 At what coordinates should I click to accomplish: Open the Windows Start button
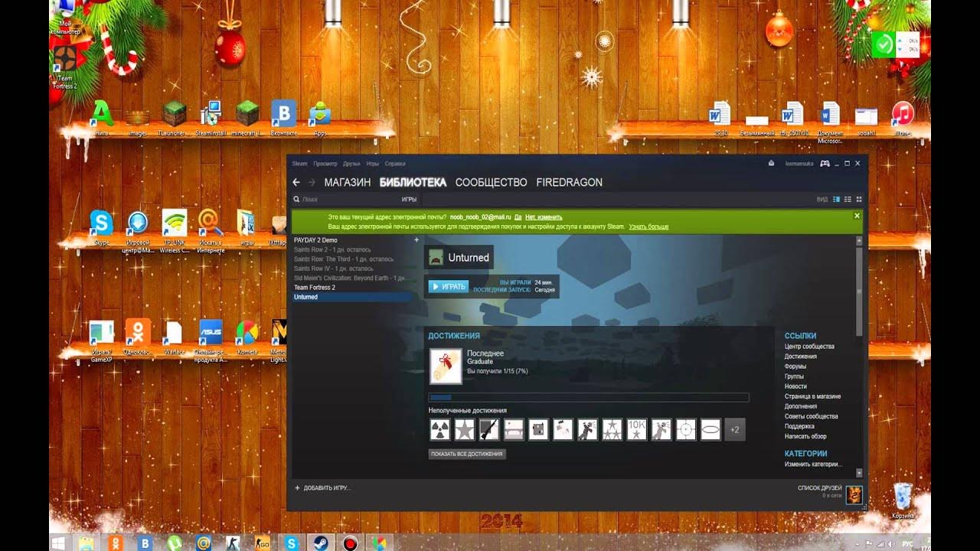click(x=58, y=543)
